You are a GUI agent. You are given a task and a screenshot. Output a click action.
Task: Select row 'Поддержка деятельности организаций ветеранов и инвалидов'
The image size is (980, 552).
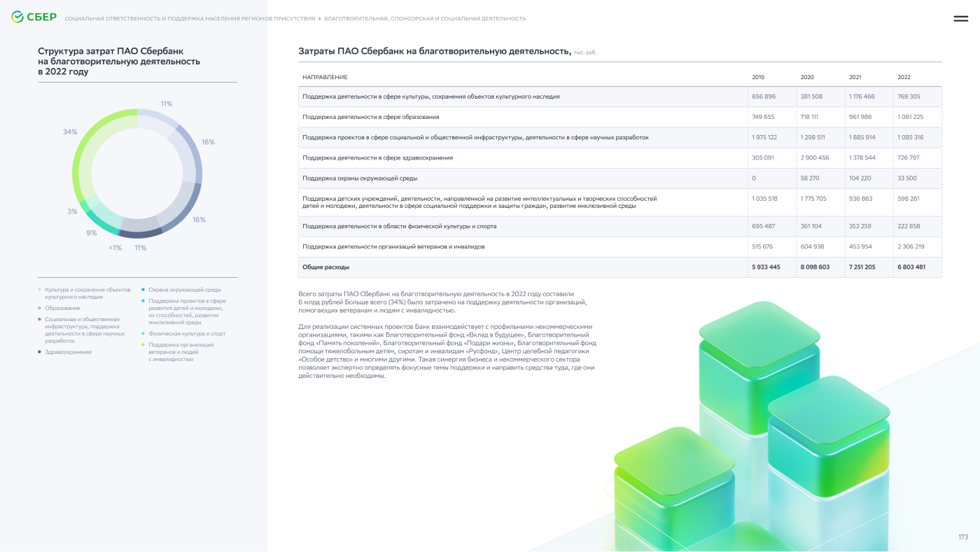coord(620,247)
